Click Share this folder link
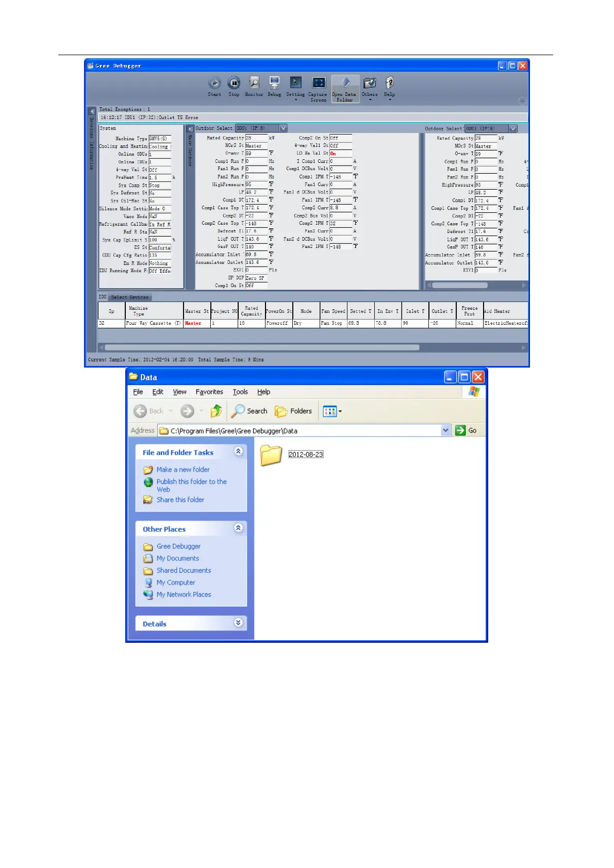The image size is (614, 868). coord(180,499)
